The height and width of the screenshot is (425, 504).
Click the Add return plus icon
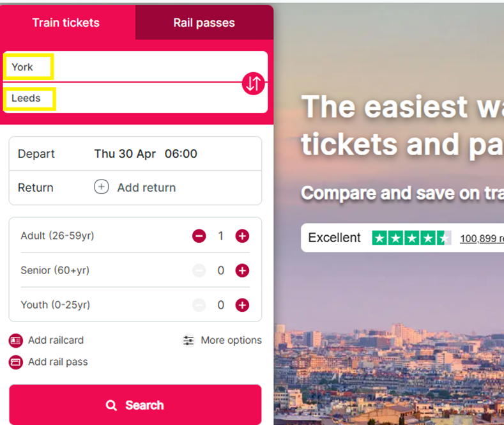coord(102,187)
